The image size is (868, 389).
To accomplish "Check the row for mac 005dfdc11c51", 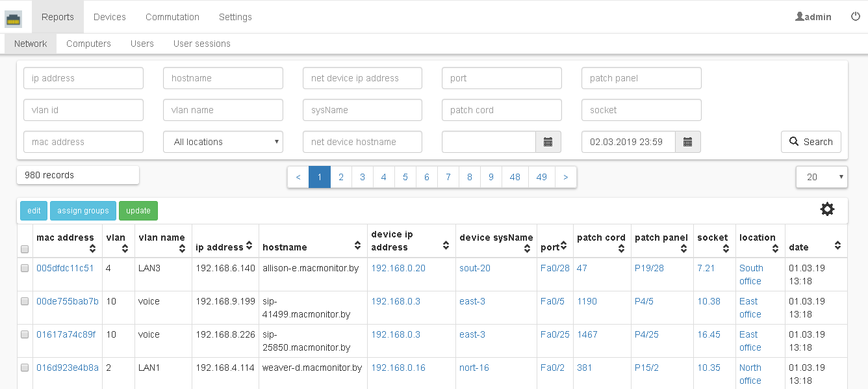I will click(x=25, y=268).
